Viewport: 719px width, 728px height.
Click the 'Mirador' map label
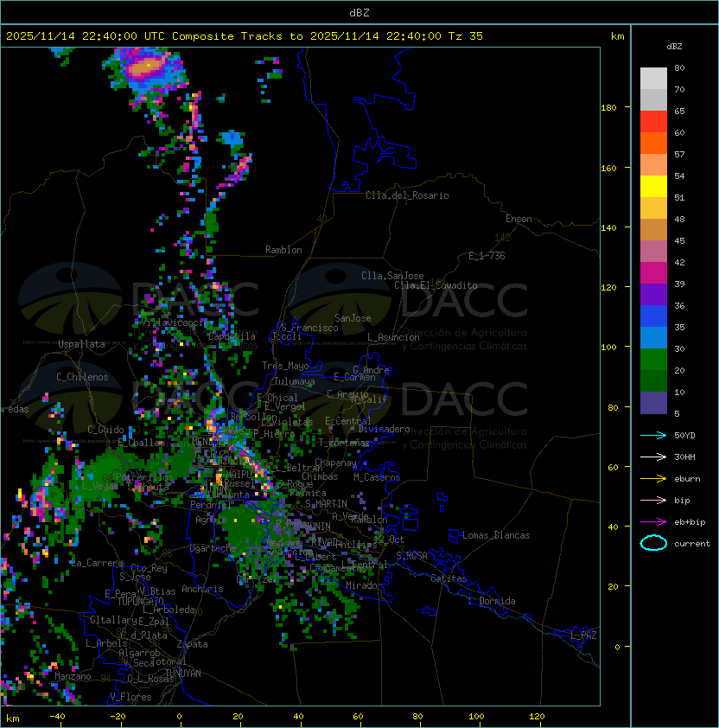[x=365, y=585]
